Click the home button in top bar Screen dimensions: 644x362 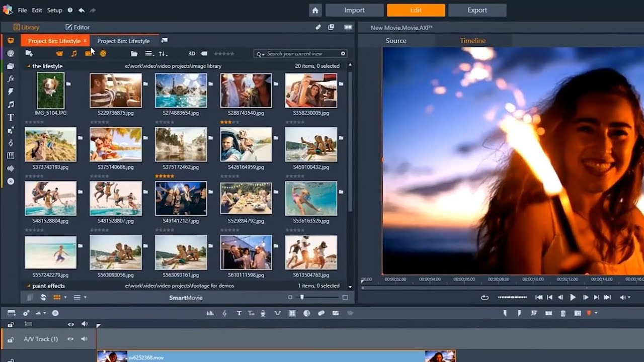315,10
